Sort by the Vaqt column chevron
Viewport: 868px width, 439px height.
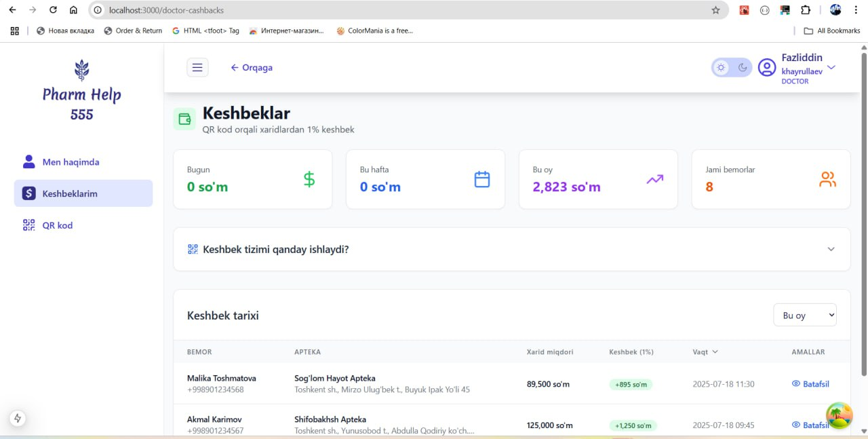pyautogui.click(x=715, y=351)
